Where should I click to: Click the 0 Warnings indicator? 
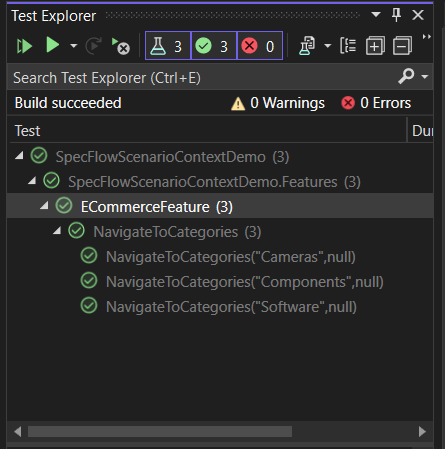point(278,103)
